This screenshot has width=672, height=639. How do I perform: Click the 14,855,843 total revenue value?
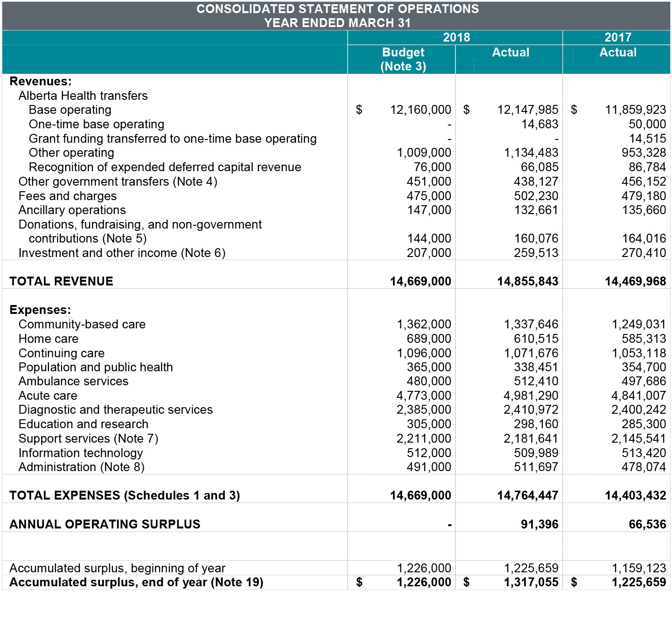(528, 282)
